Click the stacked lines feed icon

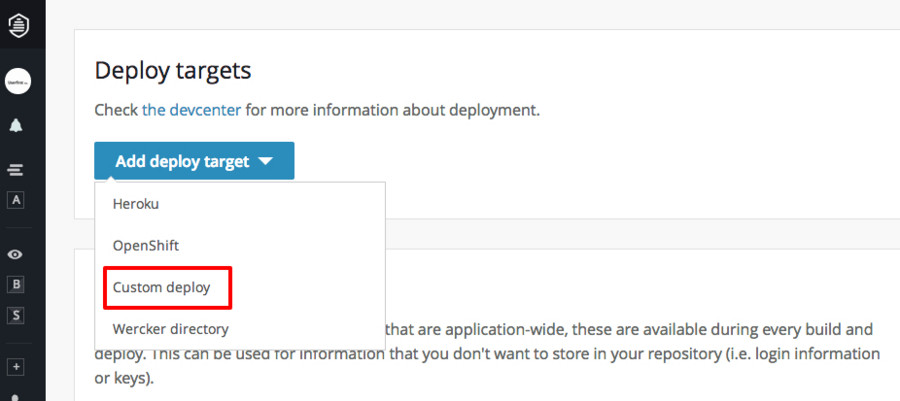coord(16,170)
